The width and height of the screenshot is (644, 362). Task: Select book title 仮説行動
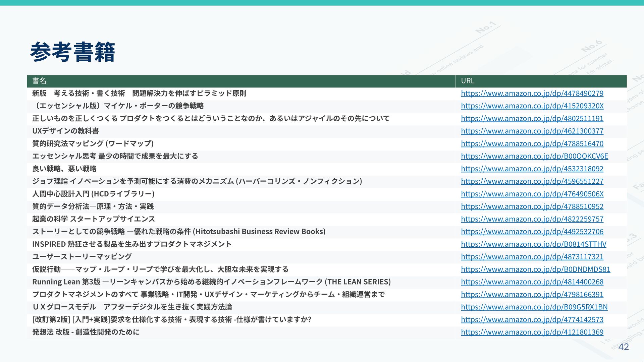pyautogui.click(x=160, y=269)
